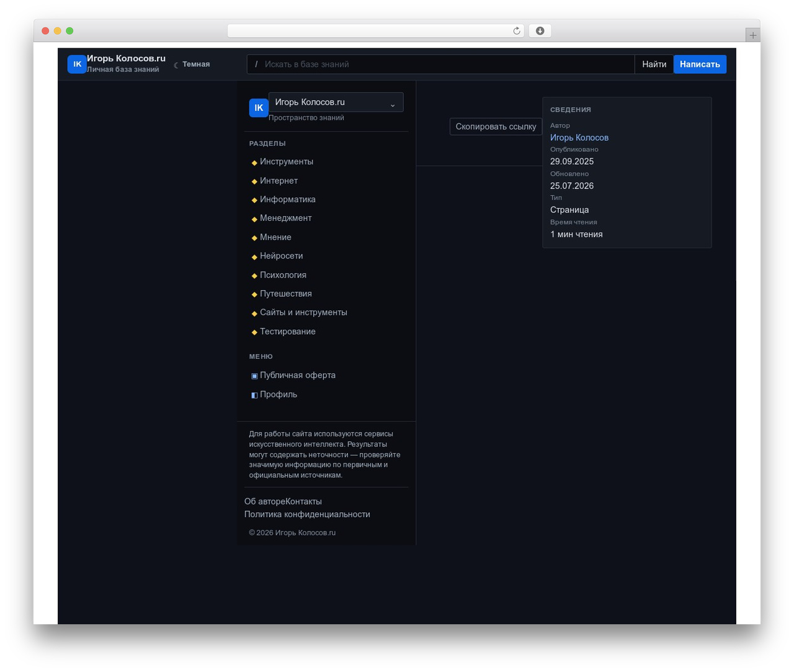Open Политика конфиденциальности link

coord(307,515)
